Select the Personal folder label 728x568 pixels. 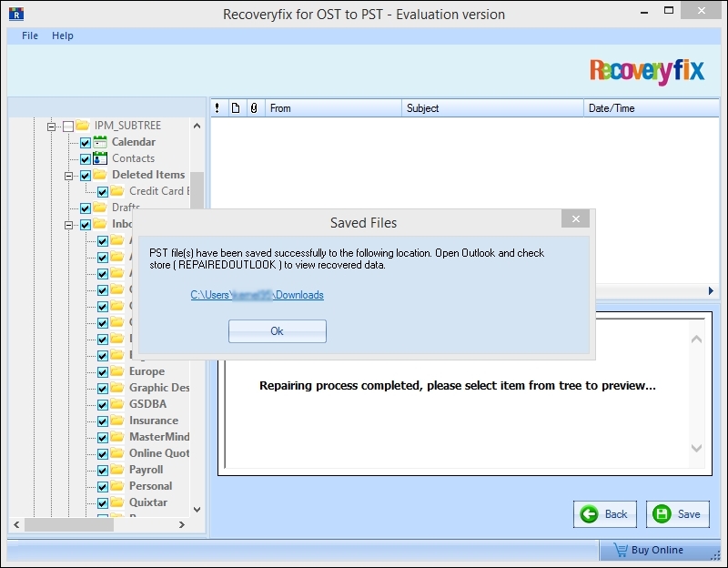[x=150, y=486]
